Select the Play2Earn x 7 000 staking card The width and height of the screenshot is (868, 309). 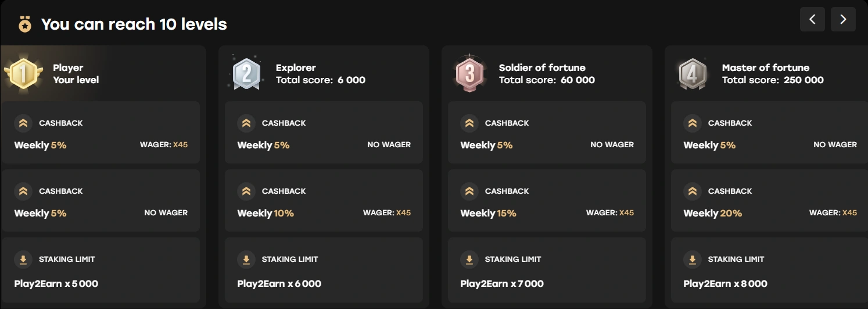[x=547, y=270]
